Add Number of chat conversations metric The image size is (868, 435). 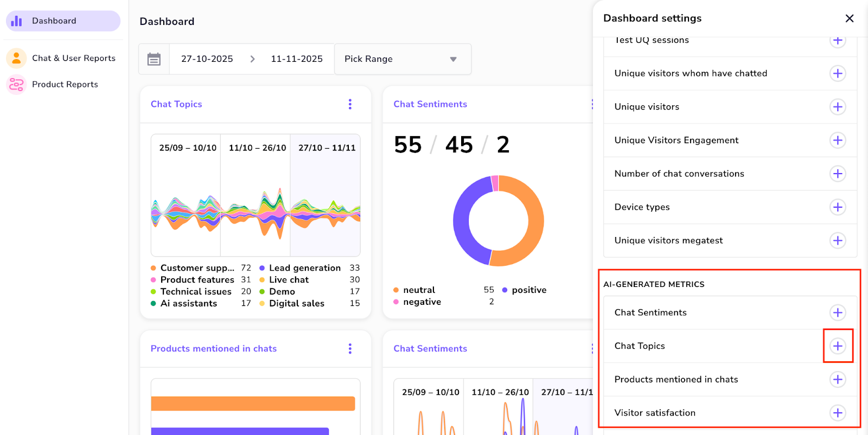[x=838, y=174]
